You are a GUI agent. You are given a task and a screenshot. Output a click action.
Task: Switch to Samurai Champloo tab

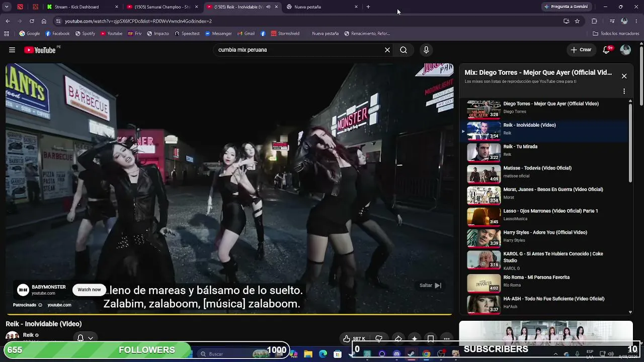tap(162, 7)
